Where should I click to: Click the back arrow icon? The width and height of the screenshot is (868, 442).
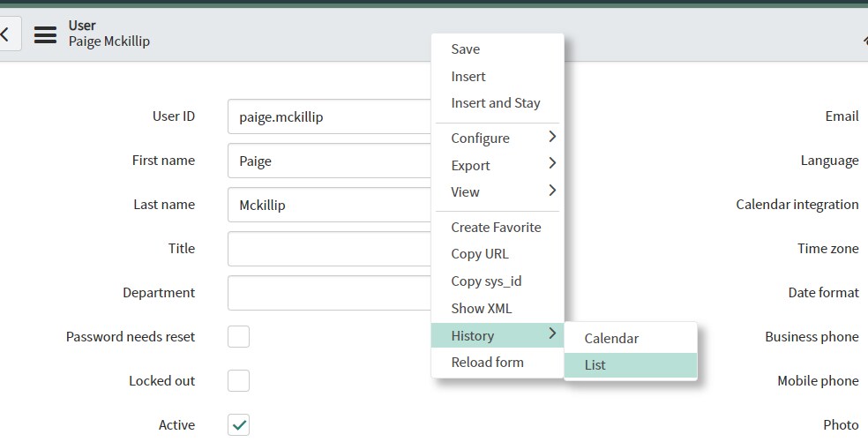[7, 35]
